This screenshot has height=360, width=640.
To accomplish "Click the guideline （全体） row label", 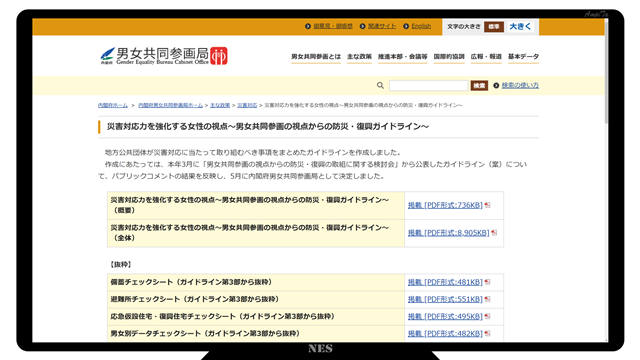I will tap(250, 233).
